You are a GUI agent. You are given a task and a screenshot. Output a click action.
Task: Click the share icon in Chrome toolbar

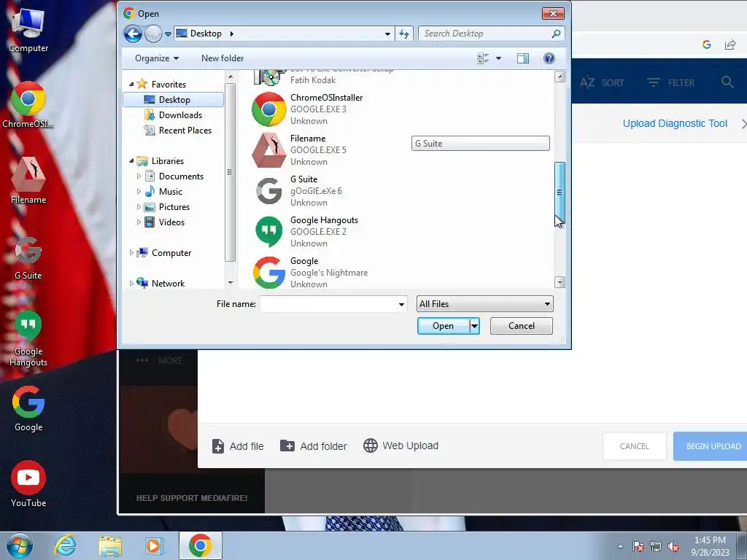729,44
